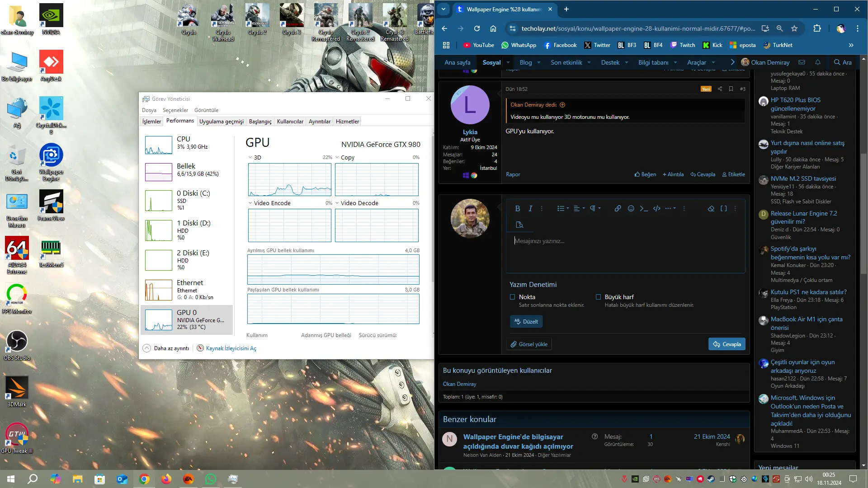Click the Italic formatting icon in editor
The image size is (868, 488).
[530, 208]
